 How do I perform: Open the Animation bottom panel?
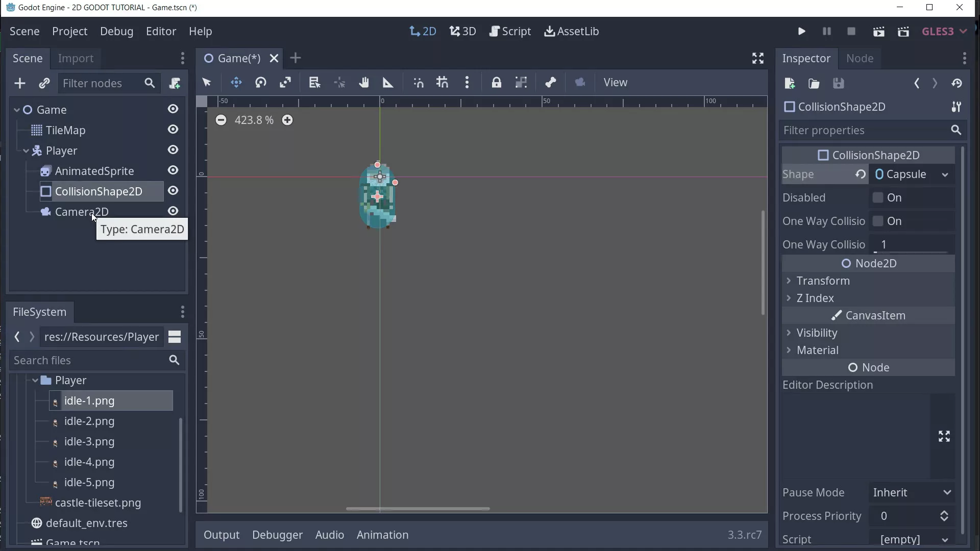382,535
